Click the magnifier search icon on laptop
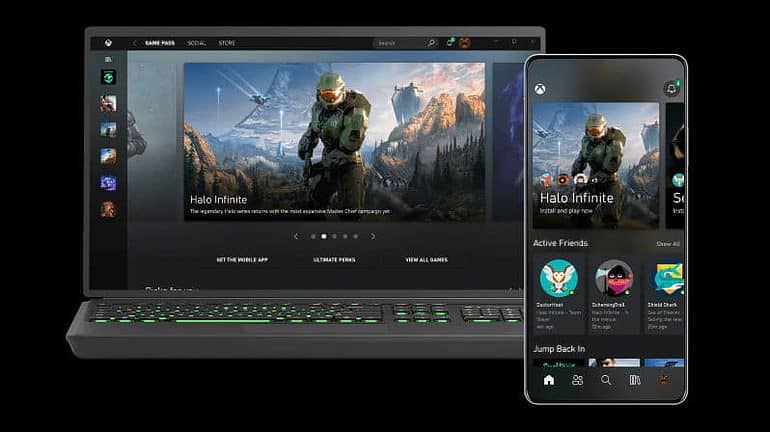 pos(431,43)
